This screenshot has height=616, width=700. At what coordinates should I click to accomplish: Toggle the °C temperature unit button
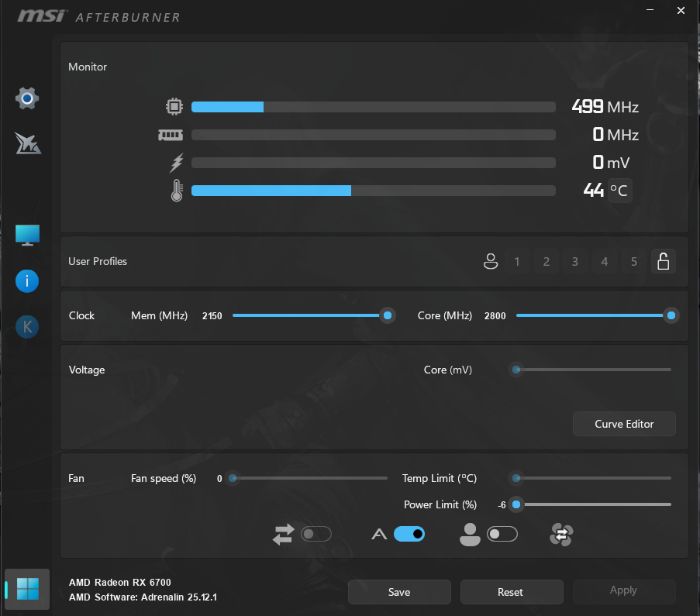[619, 191]
